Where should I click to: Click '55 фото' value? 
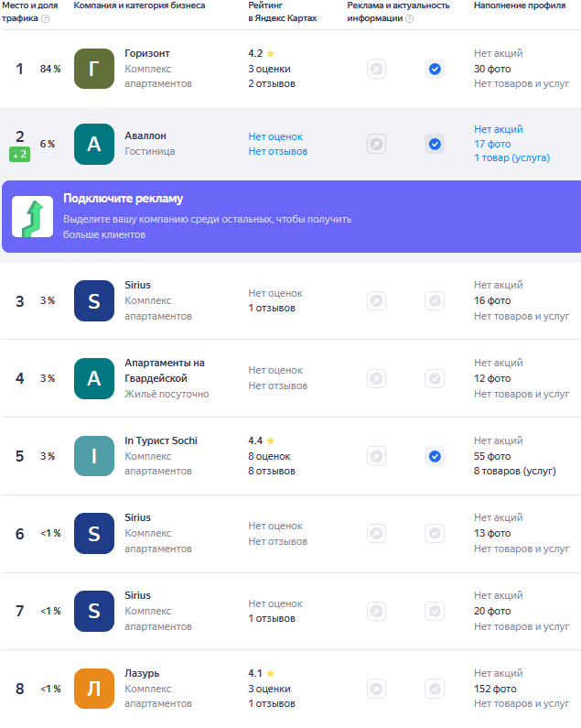492,456
